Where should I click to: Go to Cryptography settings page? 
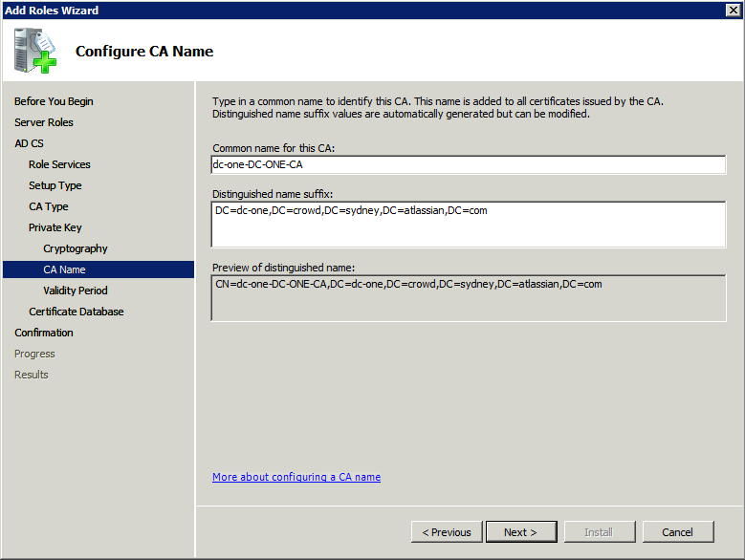(x=75, y=248)
